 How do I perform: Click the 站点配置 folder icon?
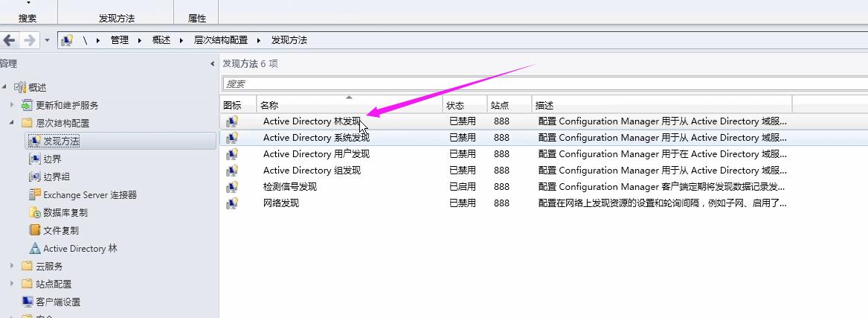point(27,284)
